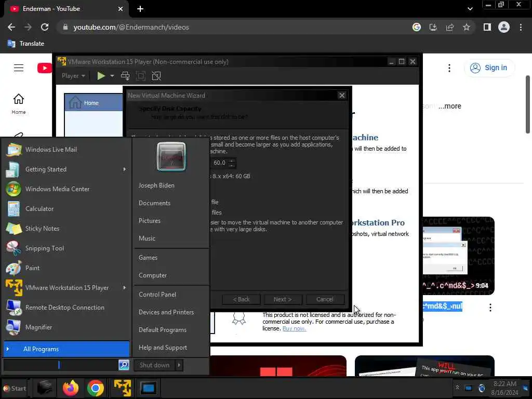
Task: Click Back in the VM wizard
Action: (x=241, y=299)
